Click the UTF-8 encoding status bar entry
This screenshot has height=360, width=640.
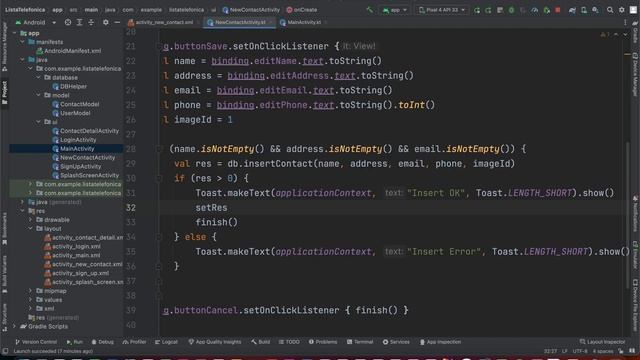tap(580, 351)
